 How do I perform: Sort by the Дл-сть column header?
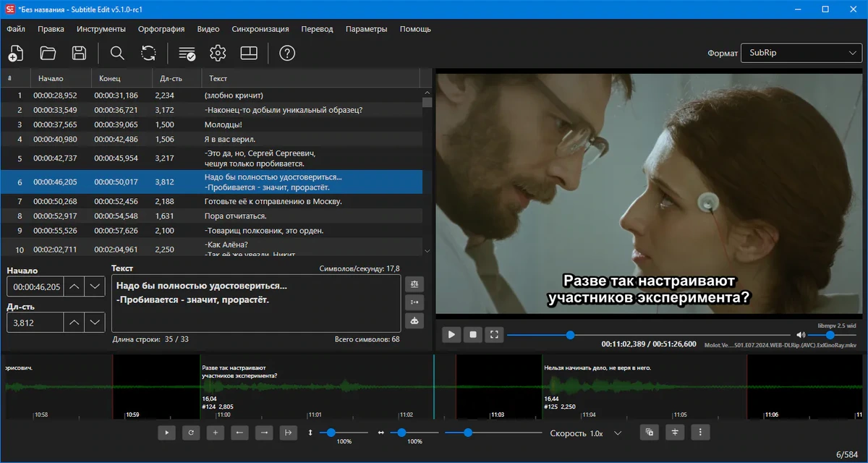point(176,78)
